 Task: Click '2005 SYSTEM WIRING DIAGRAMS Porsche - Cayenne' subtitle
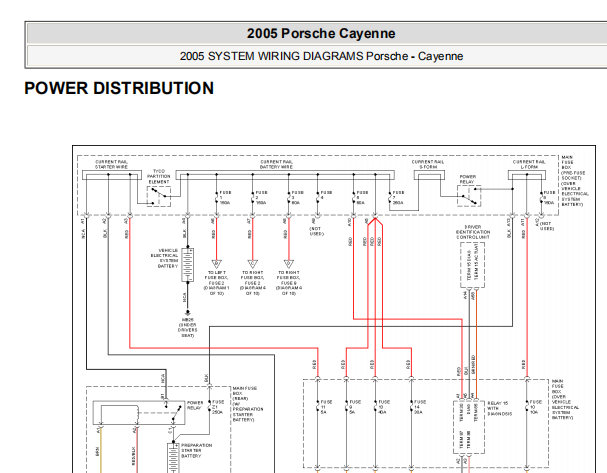click(321, 56)
